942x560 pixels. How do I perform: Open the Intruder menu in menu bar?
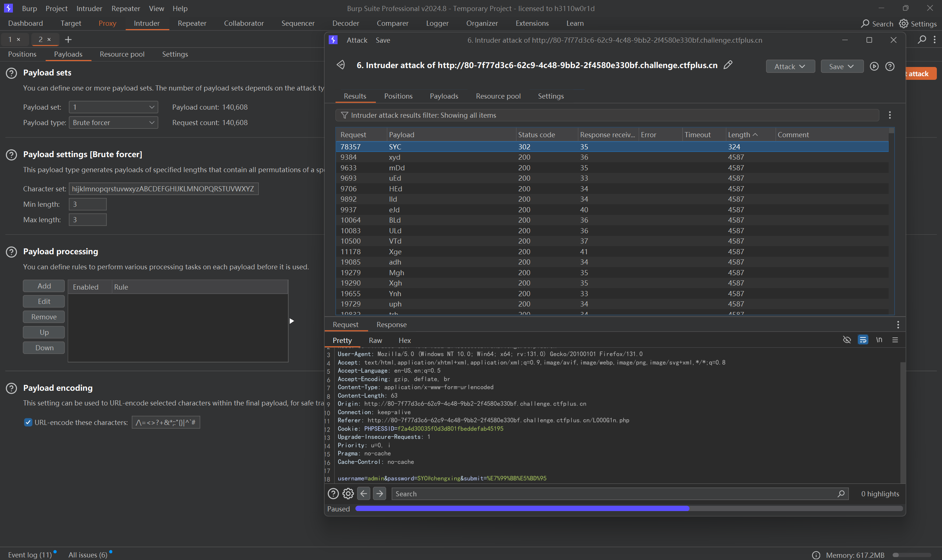coord(89,8)
